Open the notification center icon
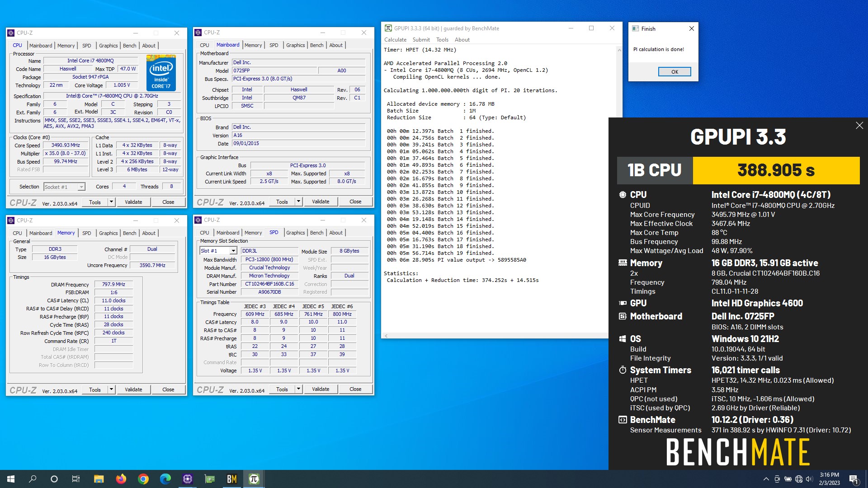Viewport: 868px width, 488px height. 854,479
